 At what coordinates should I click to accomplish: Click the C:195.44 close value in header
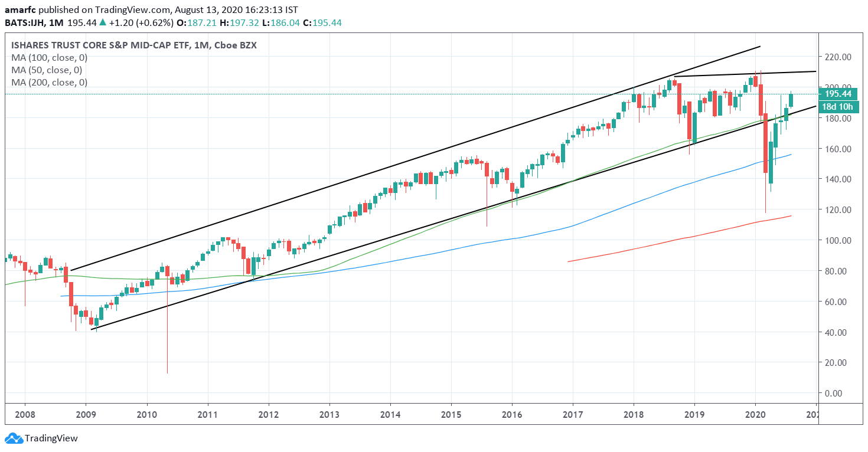pos(323,23)
